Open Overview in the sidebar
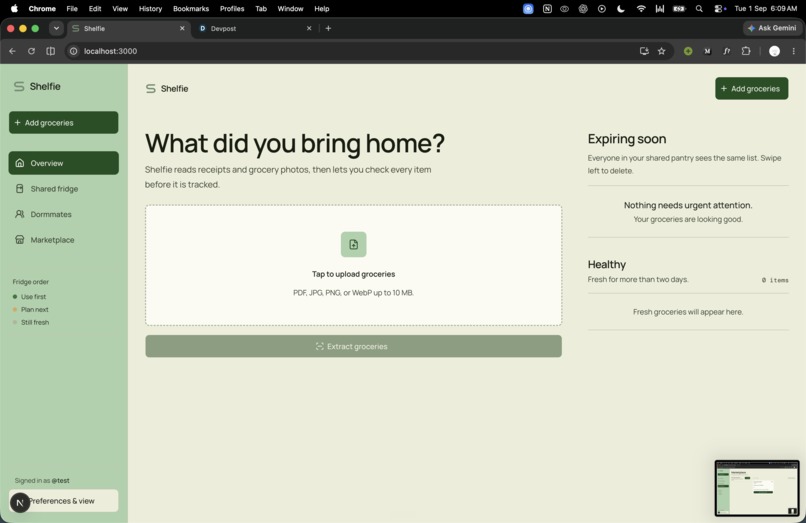 [x=64, y=163]
